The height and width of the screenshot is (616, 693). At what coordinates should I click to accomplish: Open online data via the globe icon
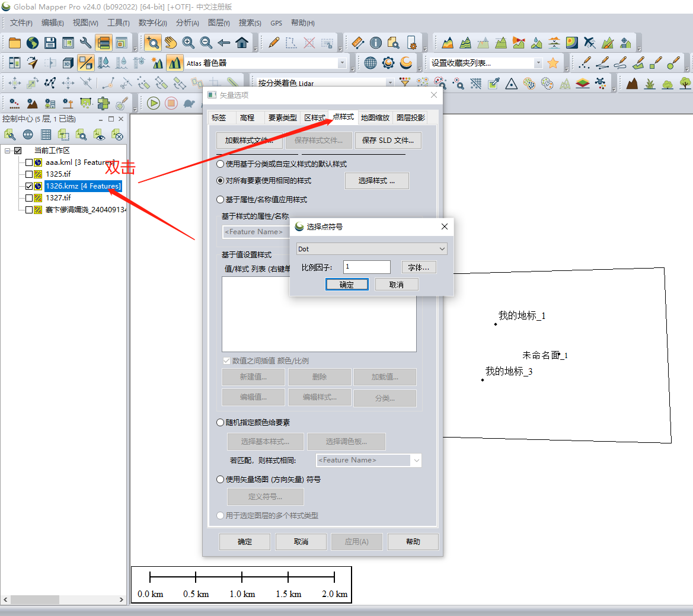(x=32, y=43)
